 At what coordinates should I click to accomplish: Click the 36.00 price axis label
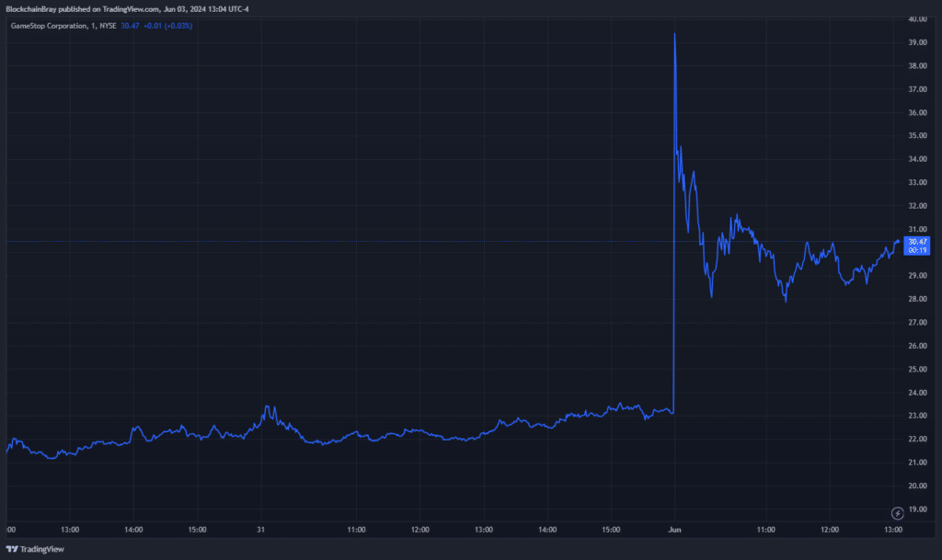tap(917, 113)
